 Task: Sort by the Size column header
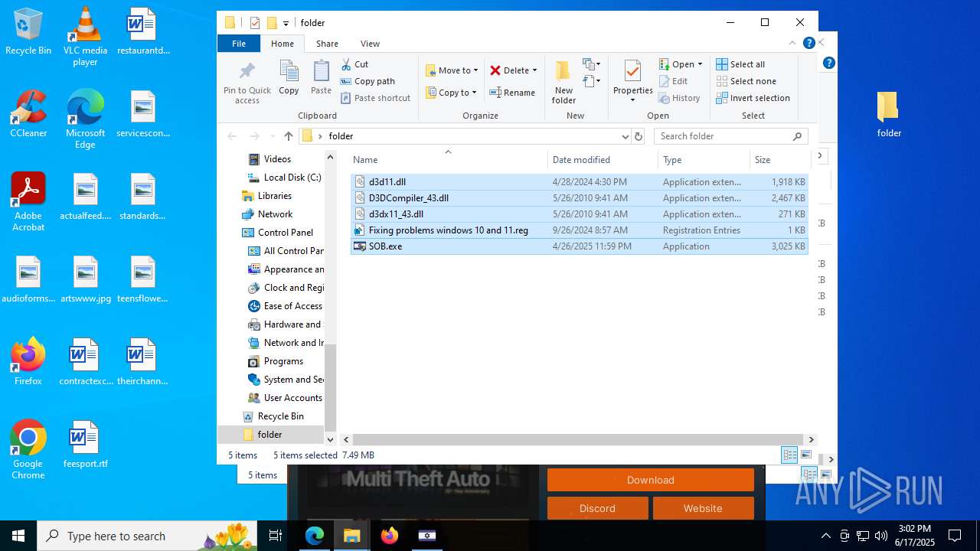[x=779, y=160]
